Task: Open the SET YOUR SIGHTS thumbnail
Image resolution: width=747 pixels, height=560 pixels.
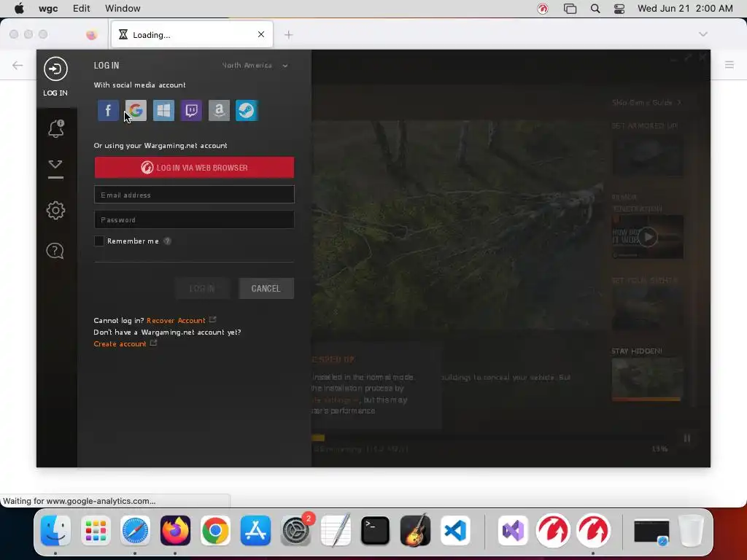Action: click(x=648, y=309)
